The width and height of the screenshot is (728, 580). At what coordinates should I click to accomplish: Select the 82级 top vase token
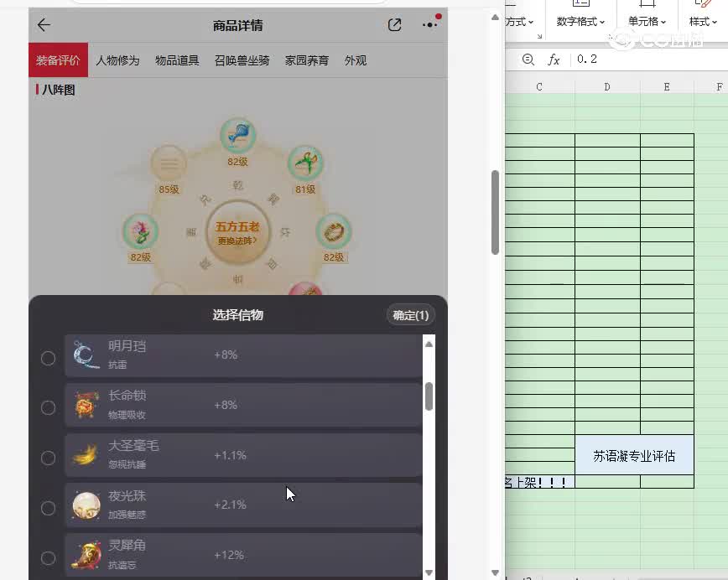237,136
